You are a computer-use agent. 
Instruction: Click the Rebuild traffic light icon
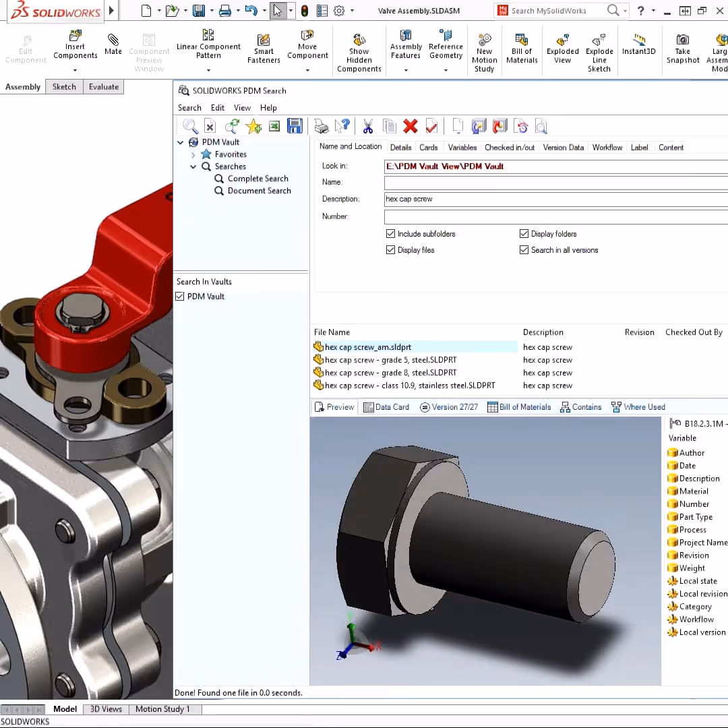(305, 11)
